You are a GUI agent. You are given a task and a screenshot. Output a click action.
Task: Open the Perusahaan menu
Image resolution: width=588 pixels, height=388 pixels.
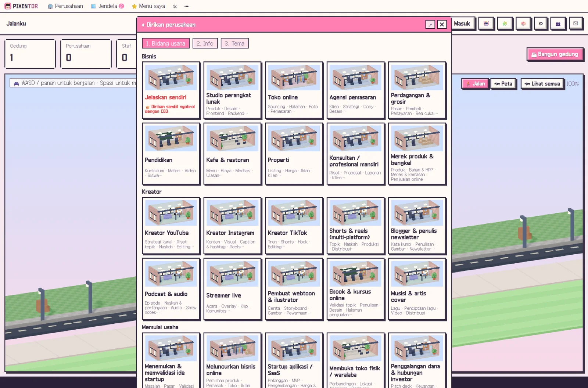click(65, 6)
